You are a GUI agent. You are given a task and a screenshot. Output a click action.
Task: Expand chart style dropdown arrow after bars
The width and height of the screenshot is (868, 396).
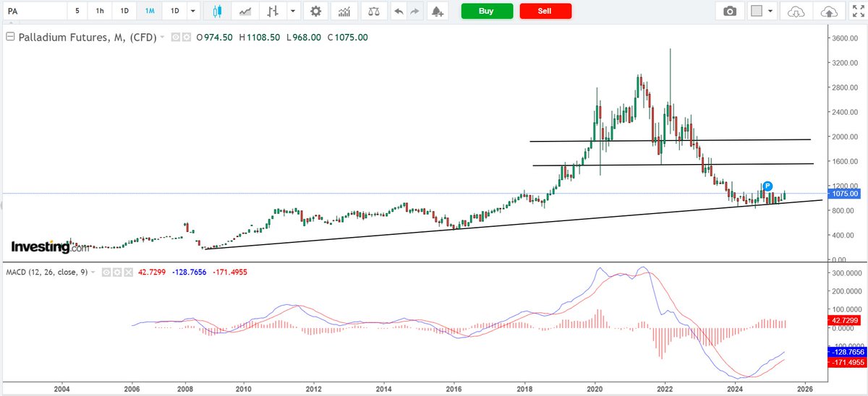(292, 12)
